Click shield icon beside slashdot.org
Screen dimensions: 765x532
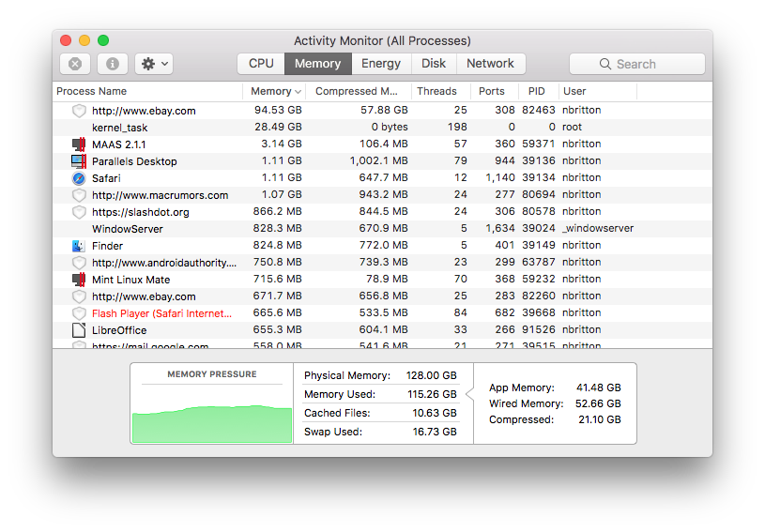point(79,212)
